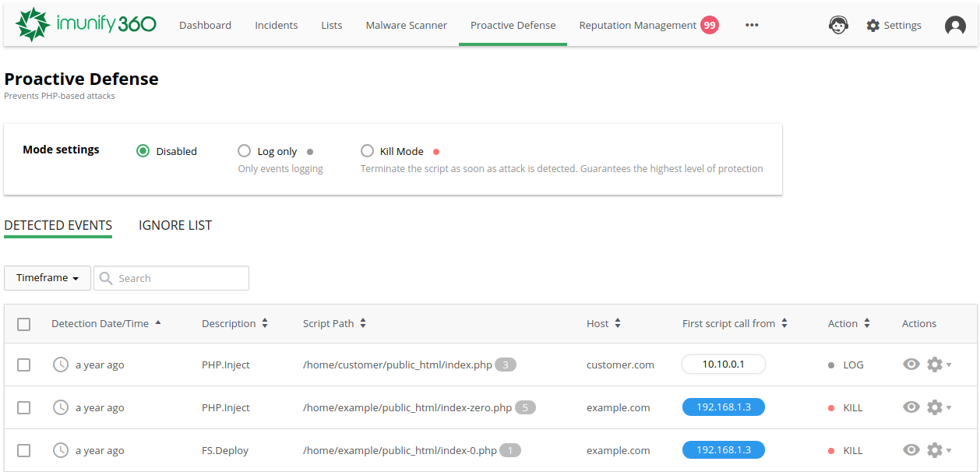Sort by Host column
The width and height of the screenshot is (980, 472).
point(604,323)
